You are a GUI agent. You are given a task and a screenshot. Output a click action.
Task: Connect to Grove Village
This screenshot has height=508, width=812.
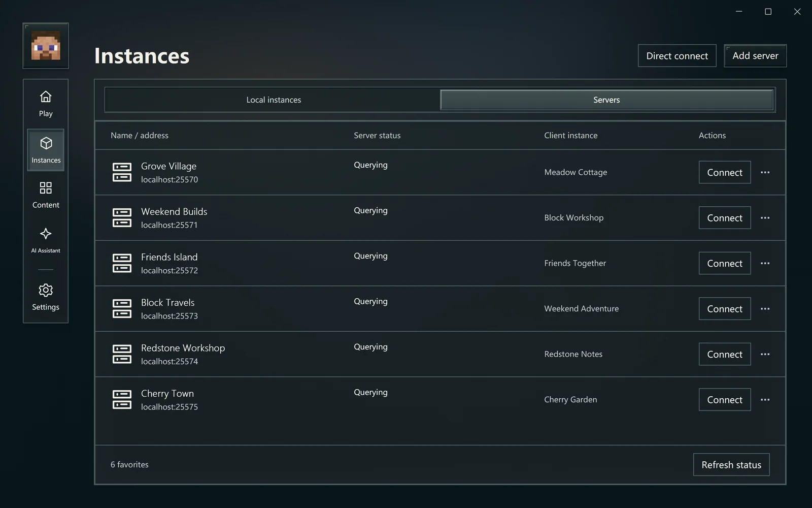[725, 172]
